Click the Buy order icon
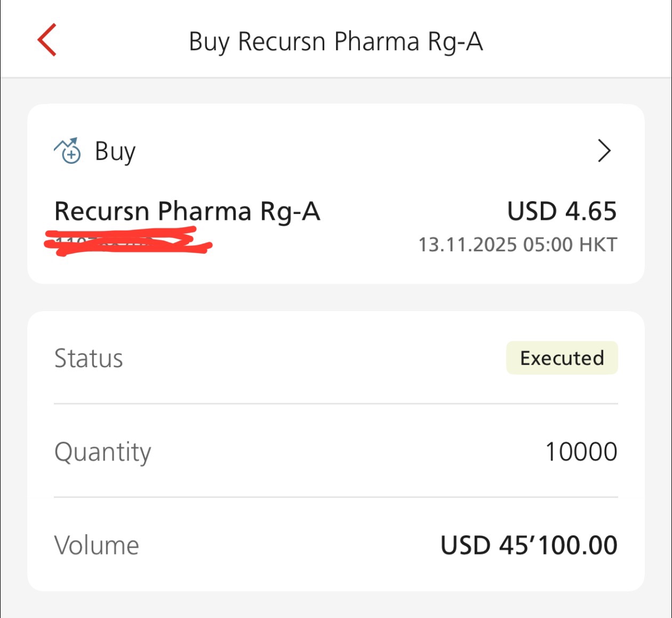The image size is (672, 618). tap(68, 150)
